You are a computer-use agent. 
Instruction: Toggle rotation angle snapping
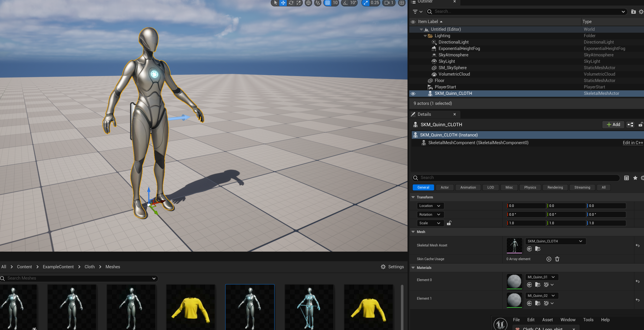click(x=345, y=3)
